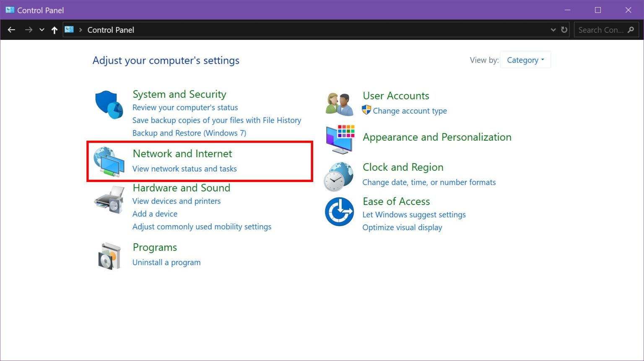Click the Hardware and Sound printer icon

[109, 200]
